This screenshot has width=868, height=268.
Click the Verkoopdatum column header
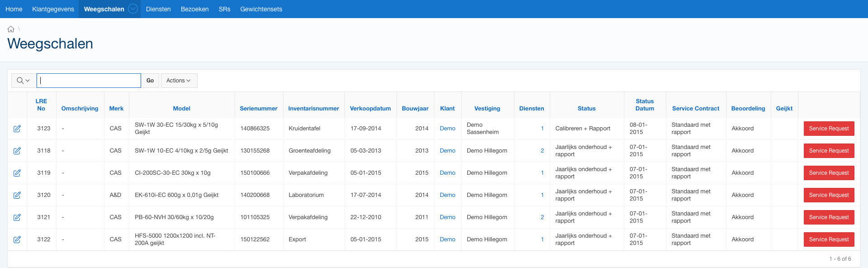[370, 109]
